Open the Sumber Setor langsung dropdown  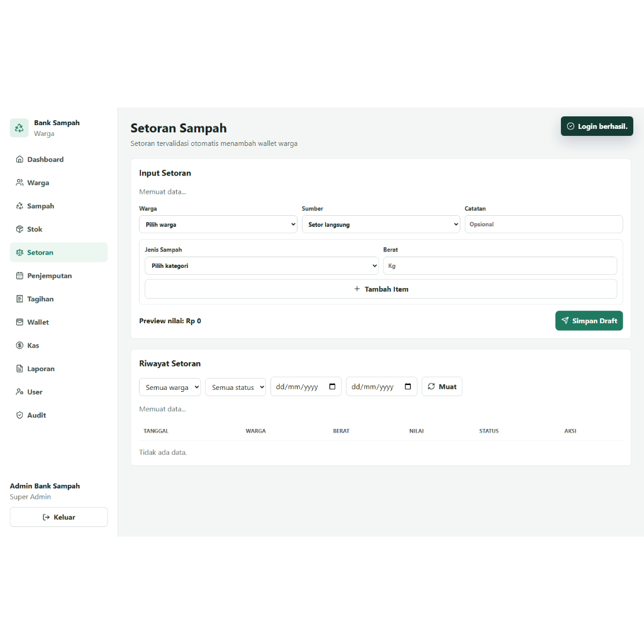point(380,225)
